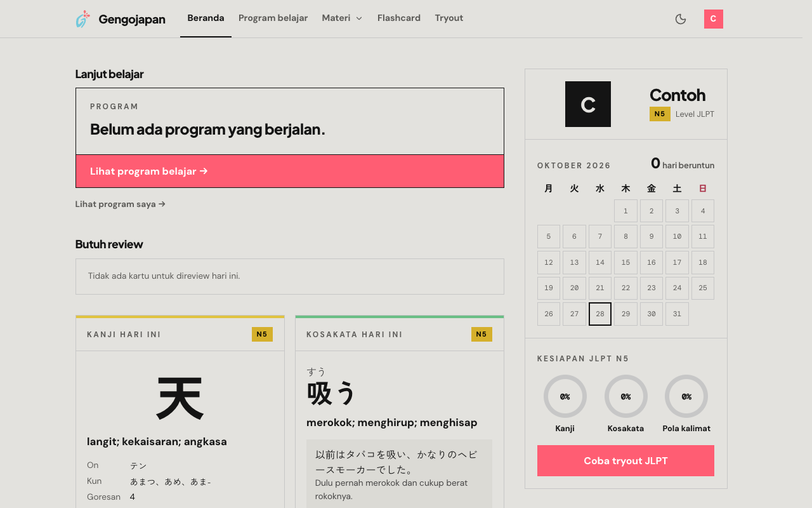812x508 pixels.
Task: Select October 5 in the calendar
Action: pos(549,237)
